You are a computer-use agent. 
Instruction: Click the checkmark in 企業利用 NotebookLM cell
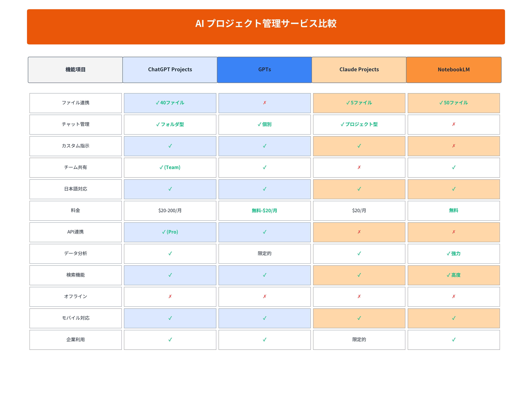454,340
